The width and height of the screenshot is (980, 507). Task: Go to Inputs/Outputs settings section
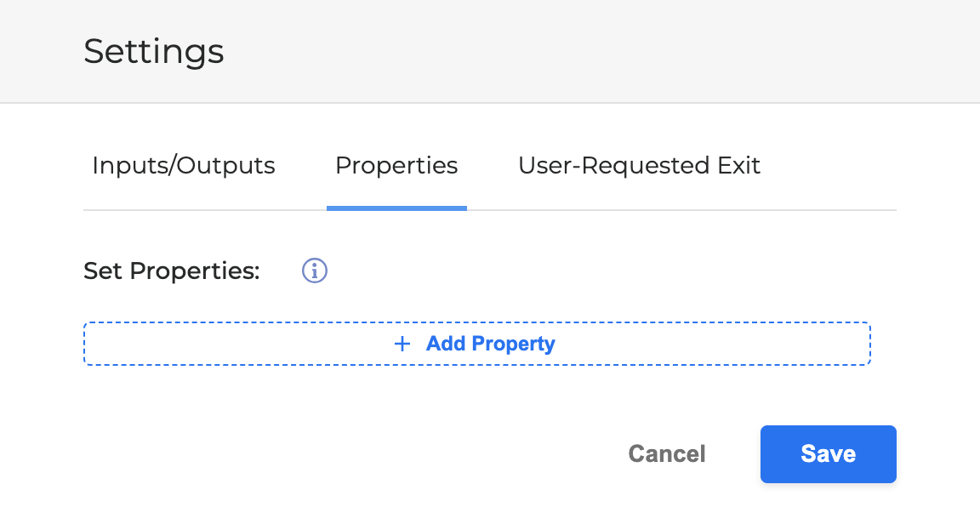point(184,165)
